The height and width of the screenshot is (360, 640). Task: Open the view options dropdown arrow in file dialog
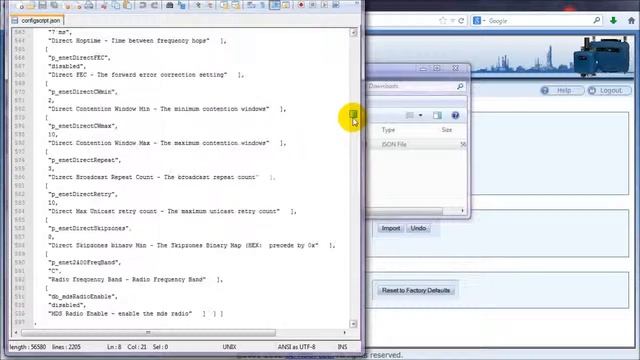click(420, 116)
